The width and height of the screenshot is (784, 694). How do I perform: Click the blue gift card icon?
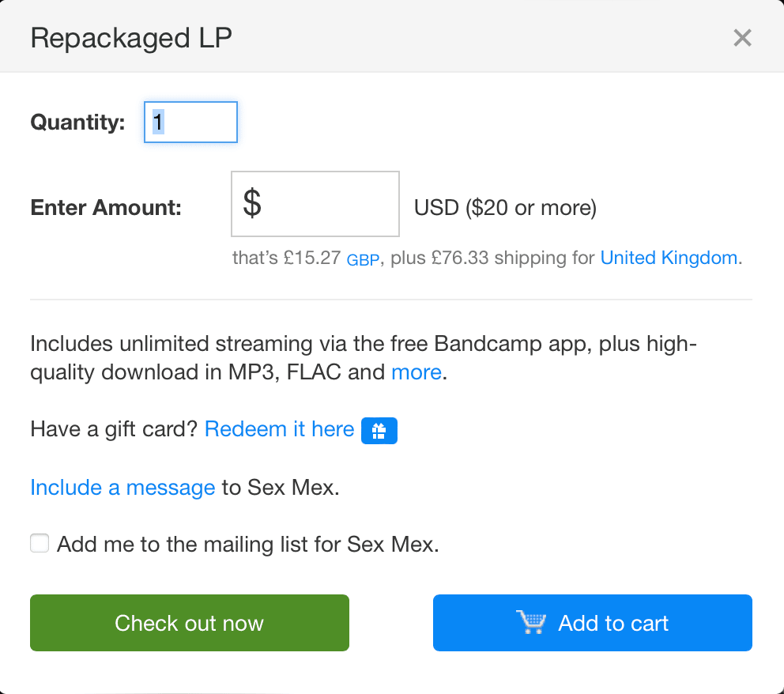[379, 431]
